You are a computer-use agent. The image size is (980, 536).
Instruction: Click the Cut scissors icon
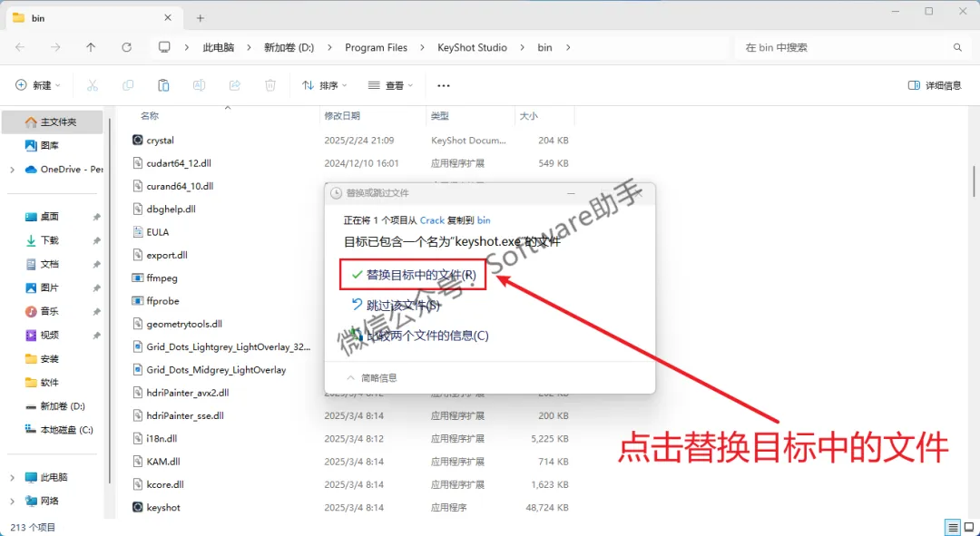pyautogui.click(x=93, y=85)
